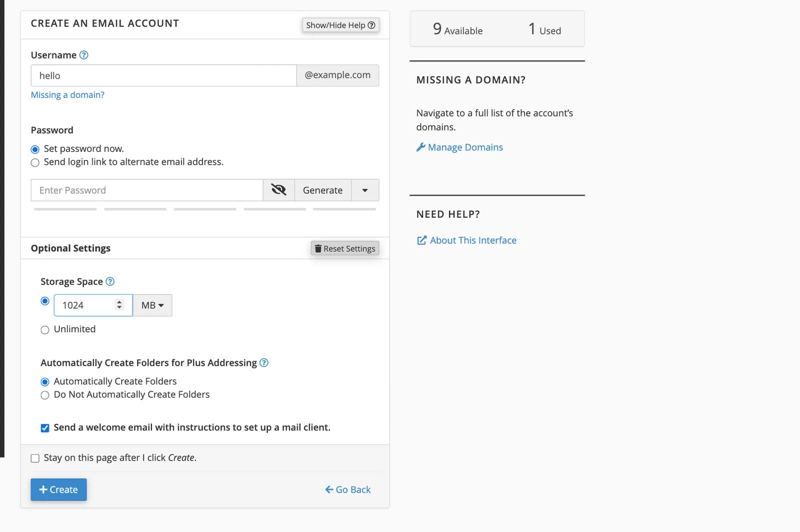Image resolution: width=800 pixels, height=532 pixels.
Task: Click the Optional Settings heading
Action: point(70,248)
